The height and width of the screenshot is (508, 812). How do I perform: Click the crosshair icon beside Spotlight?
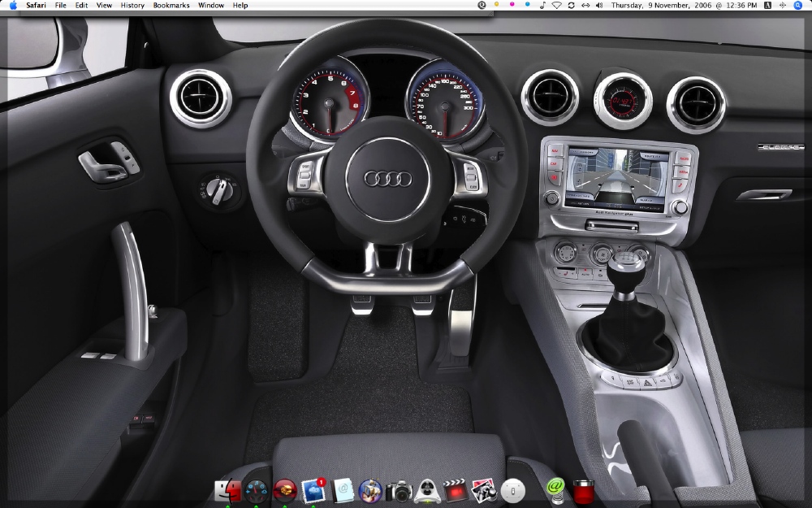[783, 5]
